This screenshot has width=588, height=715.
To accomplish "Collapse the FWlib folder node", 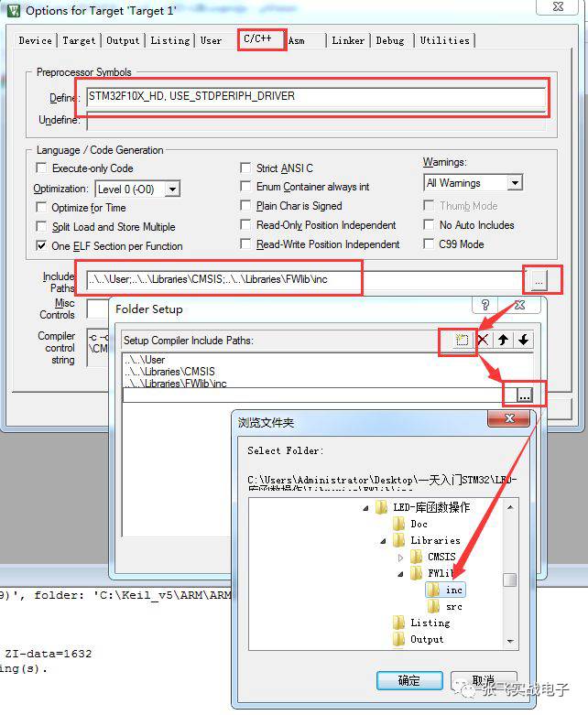I will 400,574.
